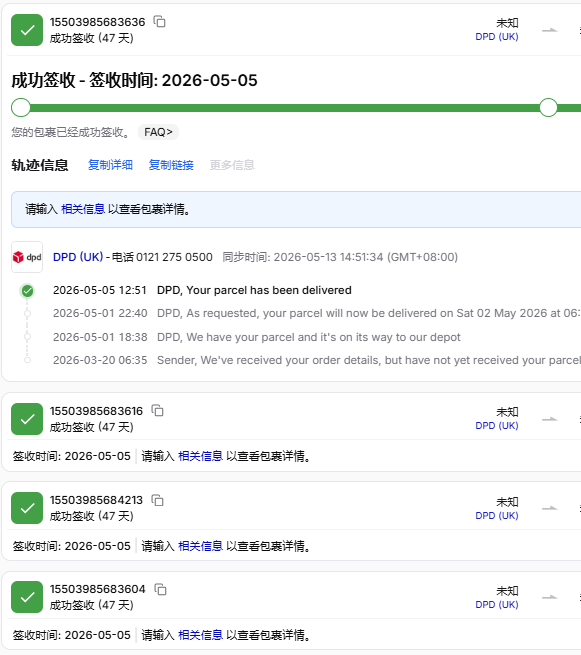The width and height of the screenshot is (581, 655).
Task: Click arrow icon in 15503985684213 row
Action: [550, 508]
